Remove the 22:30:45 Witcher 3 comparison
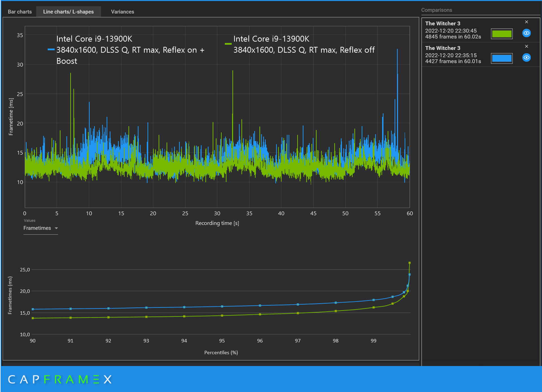The height and width of the screenshot is (392, 542). pos(526,22)
